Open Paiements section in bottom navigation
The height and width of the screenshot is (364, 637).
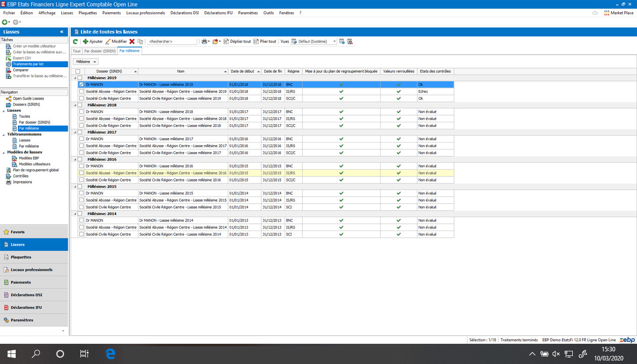(x=34, y=283)
